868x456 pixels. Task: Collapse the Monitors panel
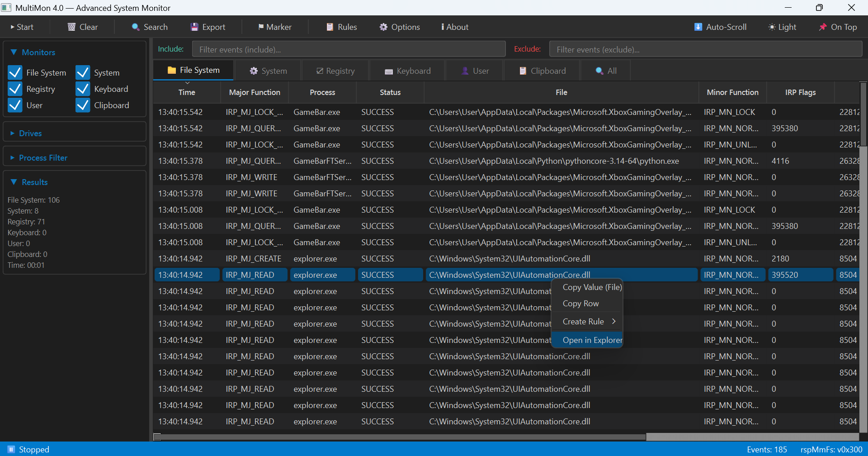[14, 52]
